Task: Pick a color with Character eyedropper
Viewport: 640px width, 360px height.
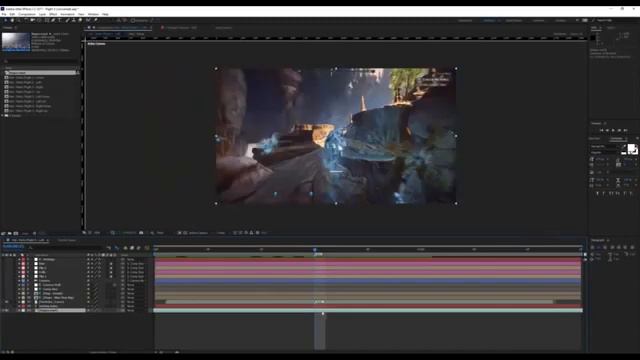Action: tap(624, 146)
